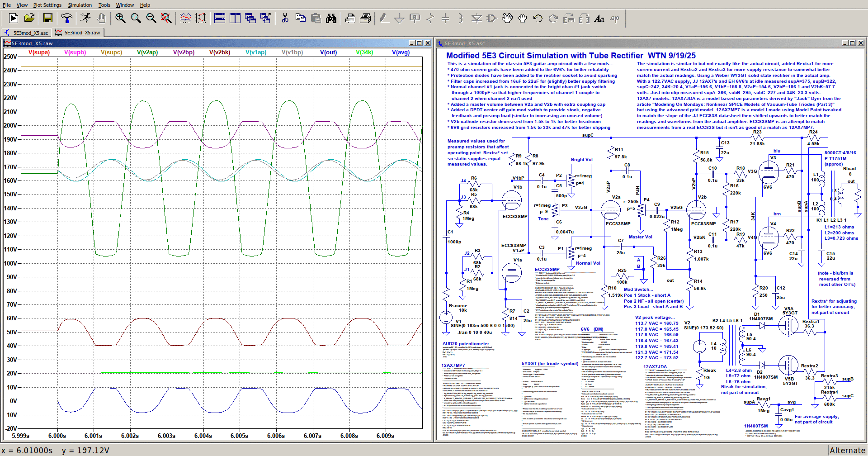Click the V(out) trace label
868x456 pixels.
[x=328, y=52]
